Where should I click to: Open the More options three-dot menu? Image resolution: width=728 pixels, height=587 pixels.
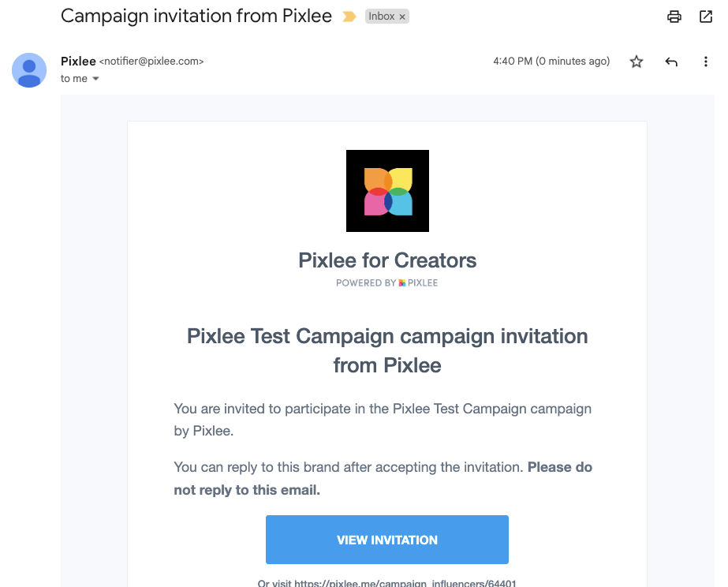[x=706, y=62]
